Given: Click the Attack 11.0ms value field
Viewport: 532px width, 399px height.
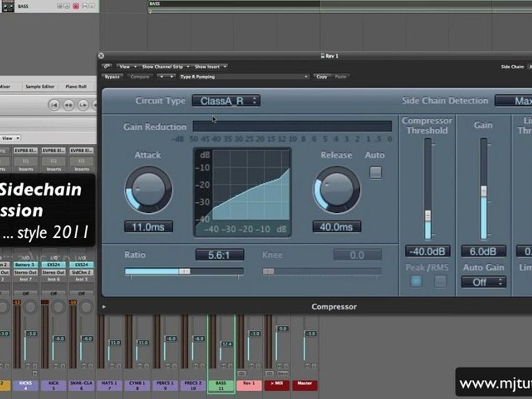Looking at the screenshot, I should [149, 227].
